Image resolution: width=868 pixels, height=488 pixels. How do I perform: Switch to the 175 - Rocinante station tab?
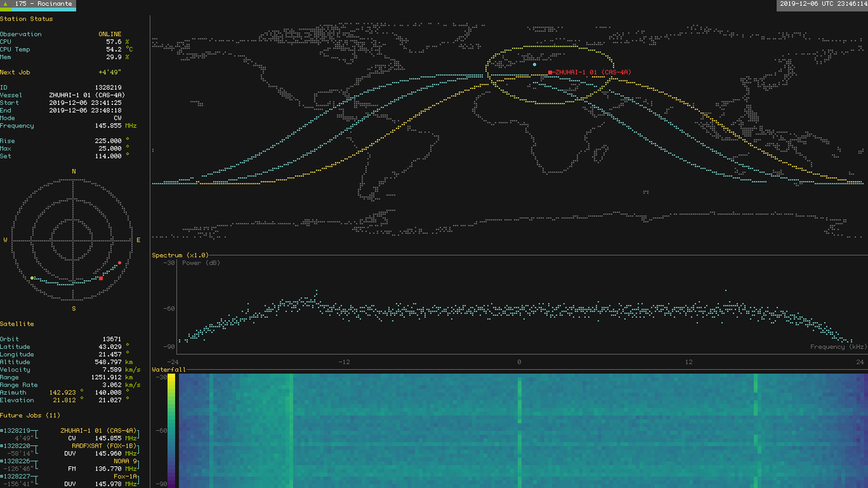coord(45,4)
